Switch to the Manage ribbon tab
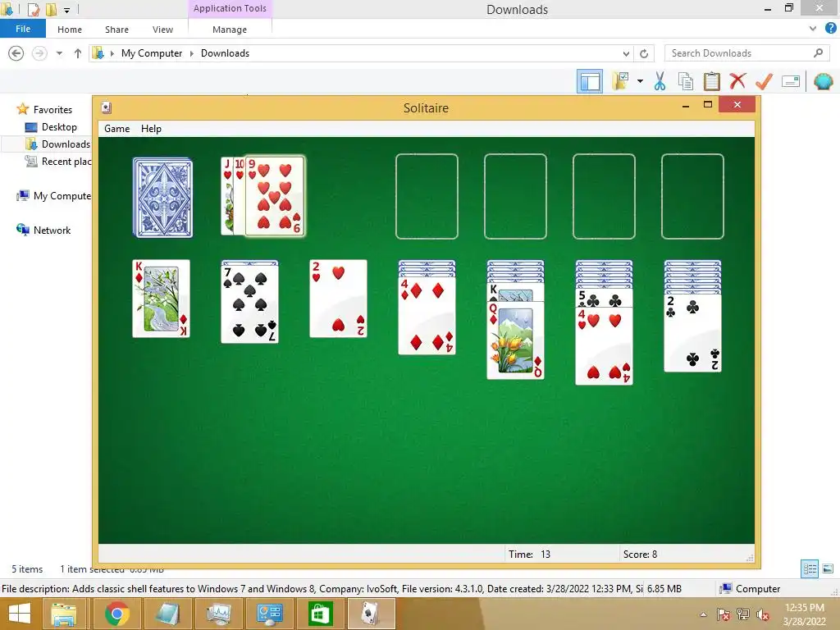 [x=230, y=30]
